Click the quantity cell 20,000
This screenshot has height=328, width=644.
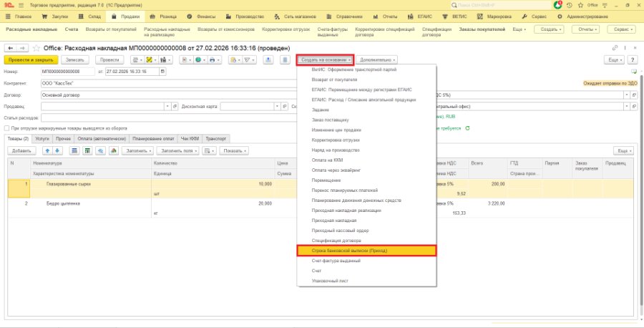click(213, 203)
